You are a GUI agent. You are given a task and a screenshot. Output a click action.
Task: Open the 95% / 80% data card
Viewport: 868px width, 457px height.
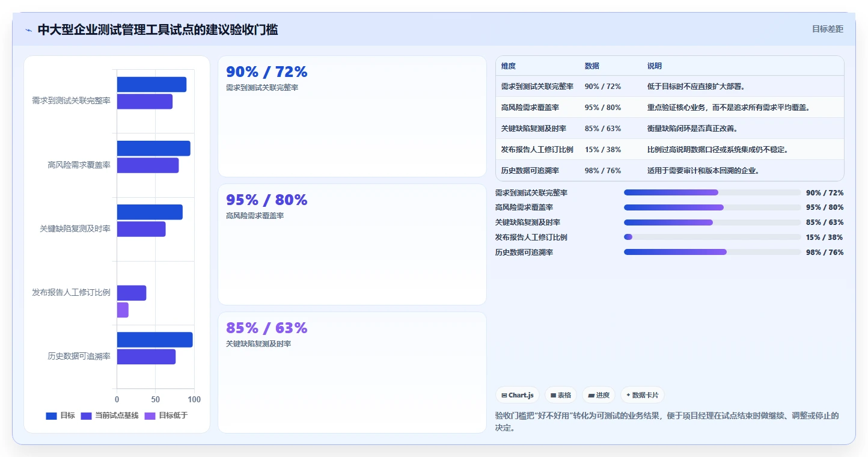pos(352,245)
